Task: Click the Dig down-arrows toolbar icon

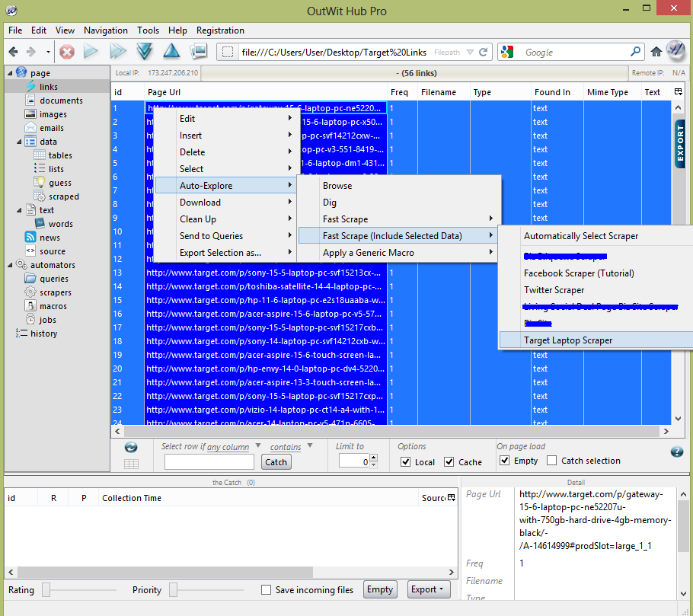Action: click(144, 52)
